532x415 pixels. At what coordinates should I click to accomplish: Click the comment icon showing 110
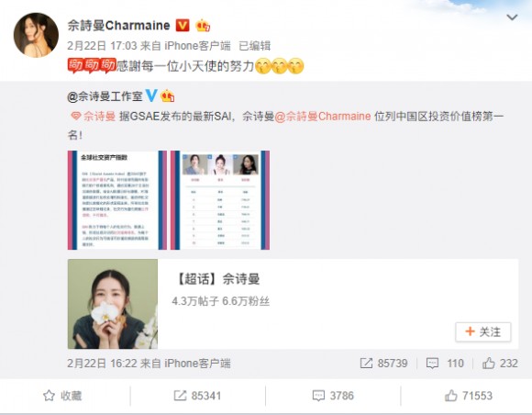(432, 364)
